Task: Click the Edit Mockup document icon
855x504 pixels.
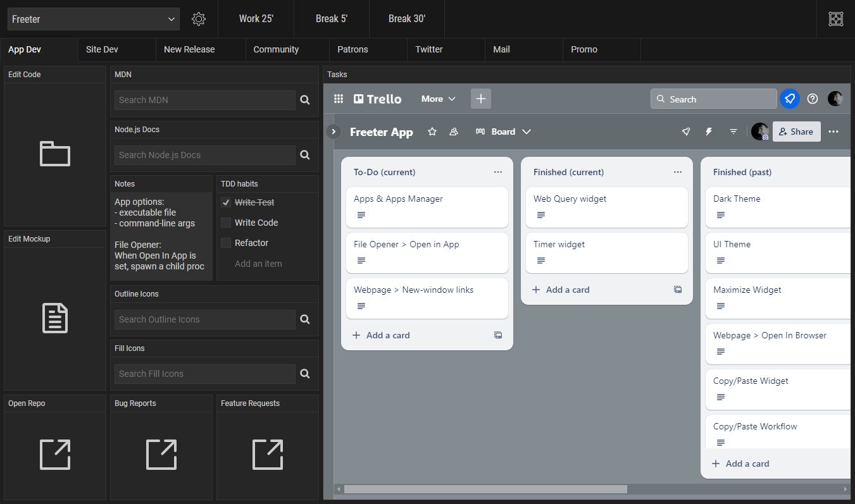Action: 54,318
